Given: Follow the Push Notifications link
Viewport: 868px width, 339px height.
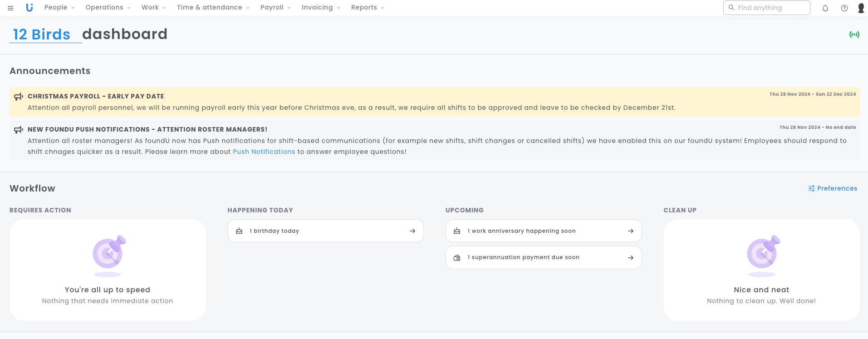Looking at the screenshot, I should [264, 152].
